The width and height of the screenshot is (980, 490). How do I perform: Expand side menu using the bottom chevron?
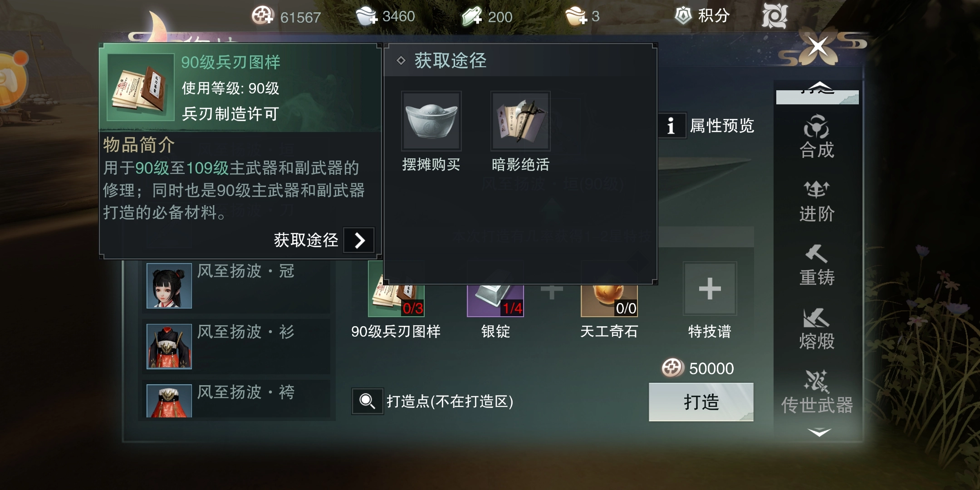click(819, 432)
